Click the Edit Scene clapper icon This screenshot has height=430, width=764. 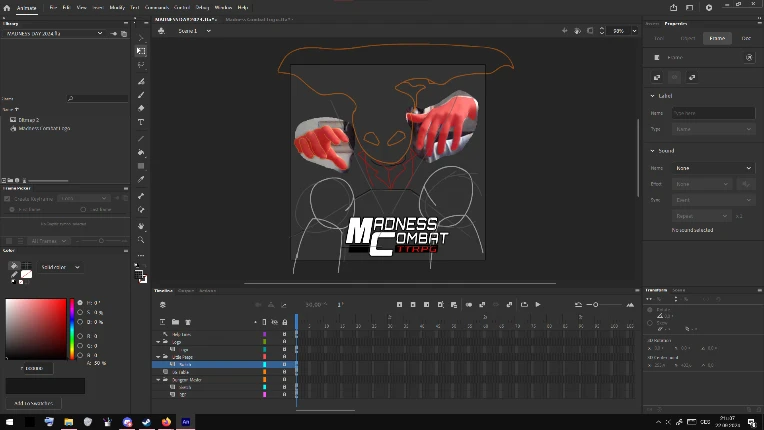[x=161, y=31]
